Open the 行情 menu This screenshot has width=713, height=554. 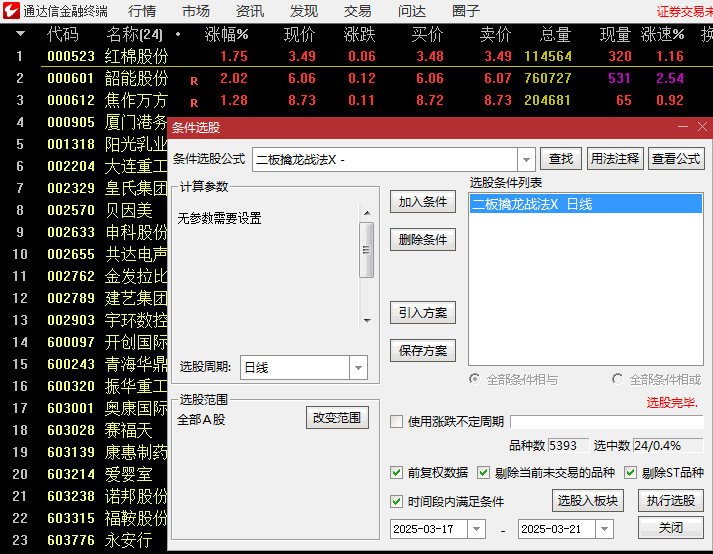pyautogui.click(x=142, y=11)
